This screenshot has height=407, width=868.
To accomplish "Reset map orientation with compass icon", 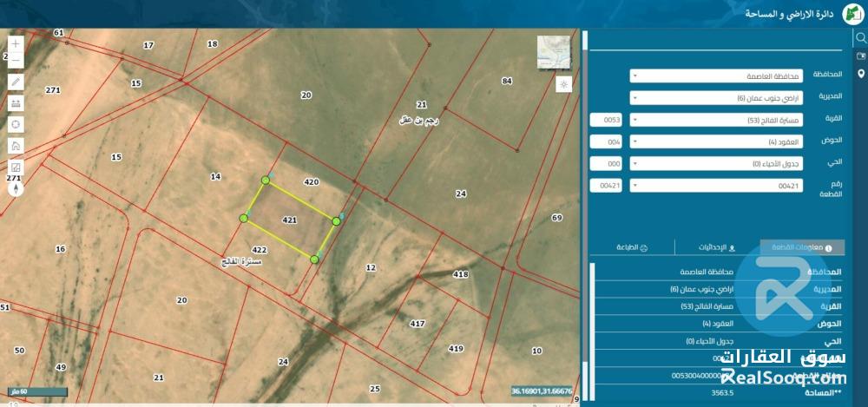I will tap(16, 189).
